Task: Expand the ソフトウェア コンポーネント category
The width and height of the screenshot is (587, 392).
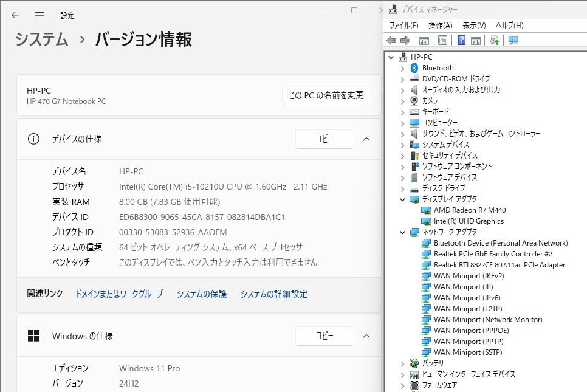Action: tap(402, 167)
